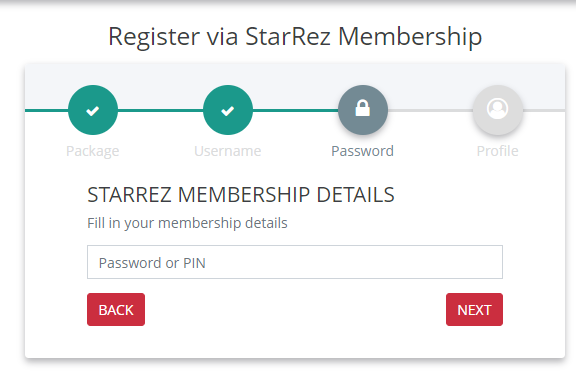
Task: Click the STARREZ MEMBERSHIP DETAILS heading
Action: pyautogui.click(x=241, y=195)
